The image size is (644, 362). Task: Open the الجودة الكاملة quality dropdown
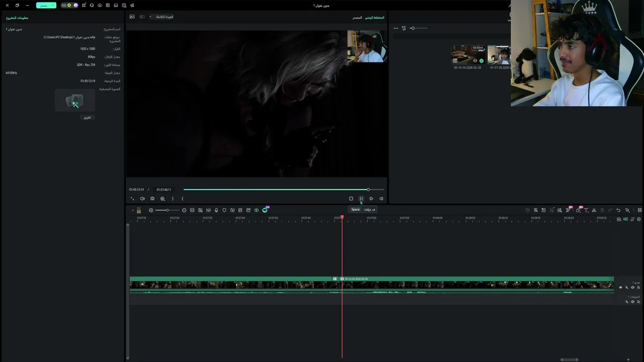162,17
